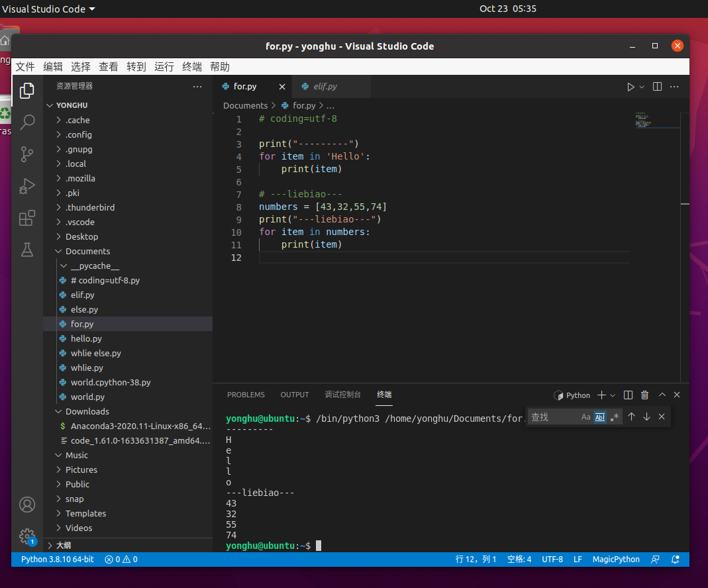Open the Source Control view
The image size is (708, 588).
point(27,154)
